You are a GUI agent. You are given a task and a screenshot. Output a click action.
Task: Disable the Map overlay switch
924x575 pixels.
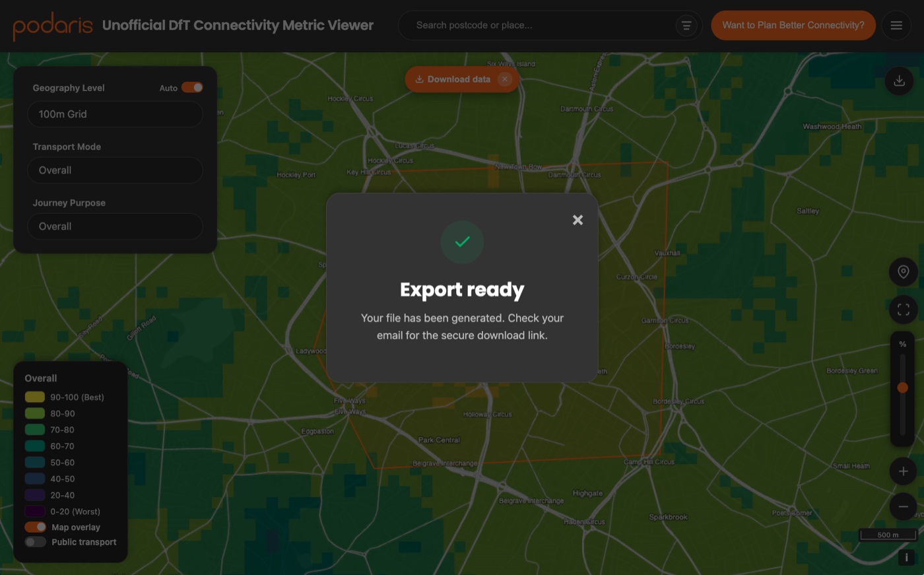(x=36, y=527)
